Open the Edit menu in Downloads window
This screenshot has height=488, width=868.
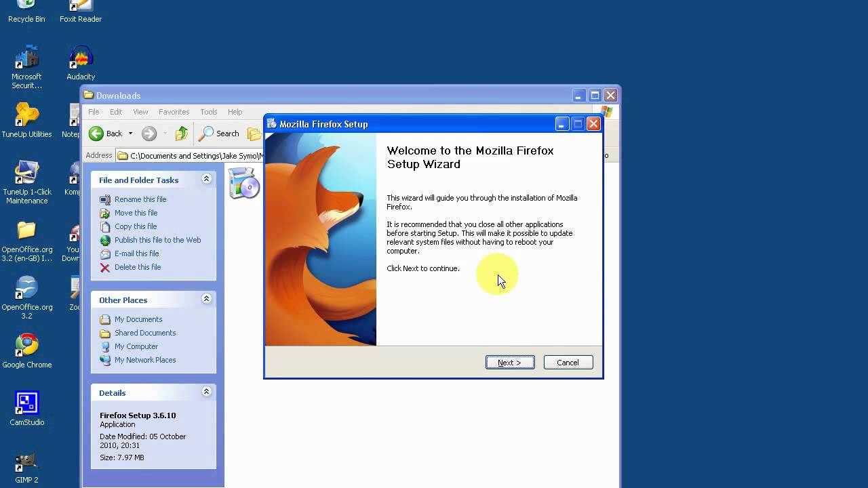coord(116,112)
